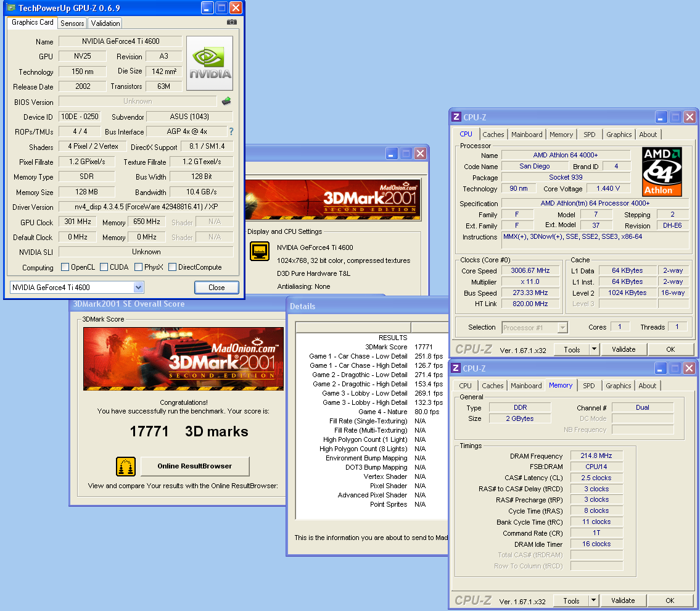Click the BIOS save chip icon in GPU-Z
Image resolution: width=700 pixels, height=611 pixels.
pyautogui.click(x=226, y=101)
